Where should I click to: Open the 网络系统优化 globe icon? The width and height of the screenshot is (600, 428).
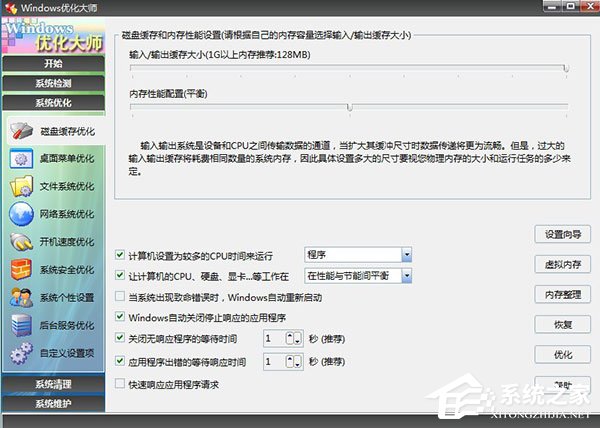pyautogui.click(x=21, y=214)
